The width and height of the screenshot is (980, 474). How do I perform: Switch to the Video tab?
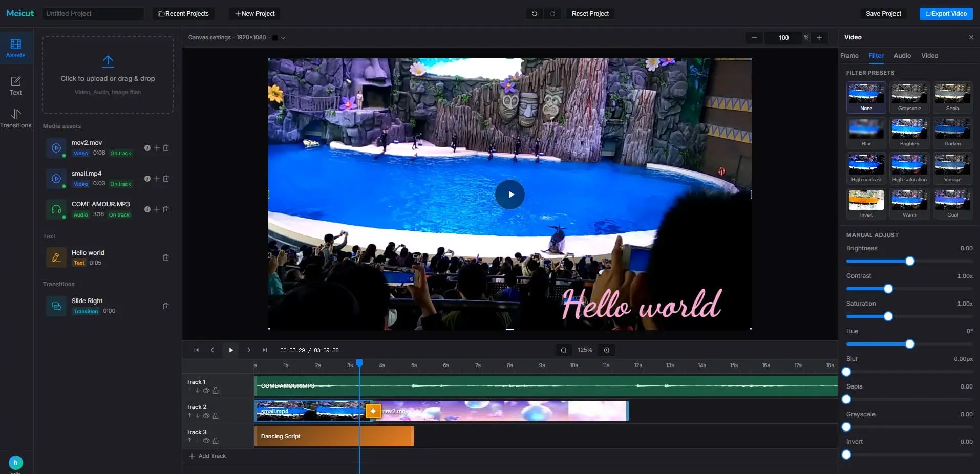tap(929, 56)
